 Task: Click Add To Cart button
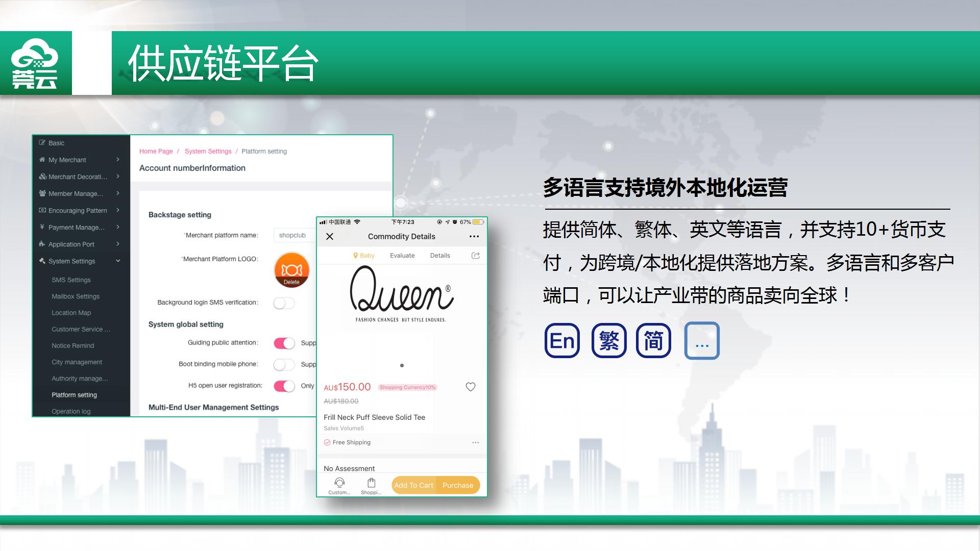(x=413, y=485)
